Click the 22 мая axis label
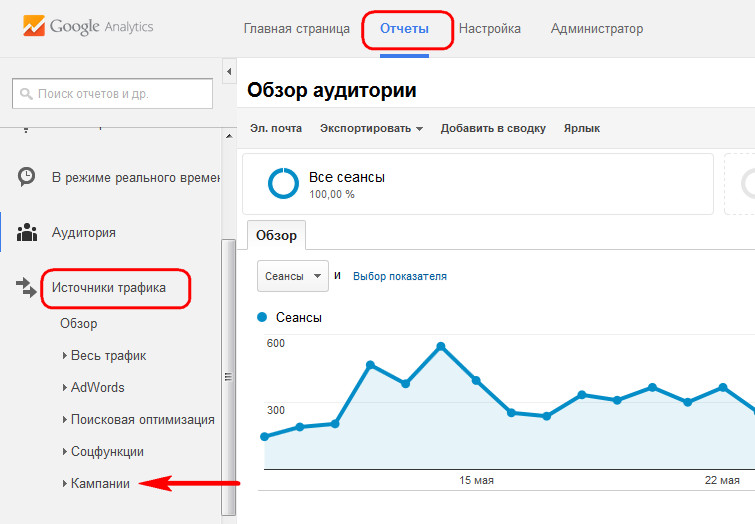This screenshot has height=524, width=755. click(x=722, y=480)
